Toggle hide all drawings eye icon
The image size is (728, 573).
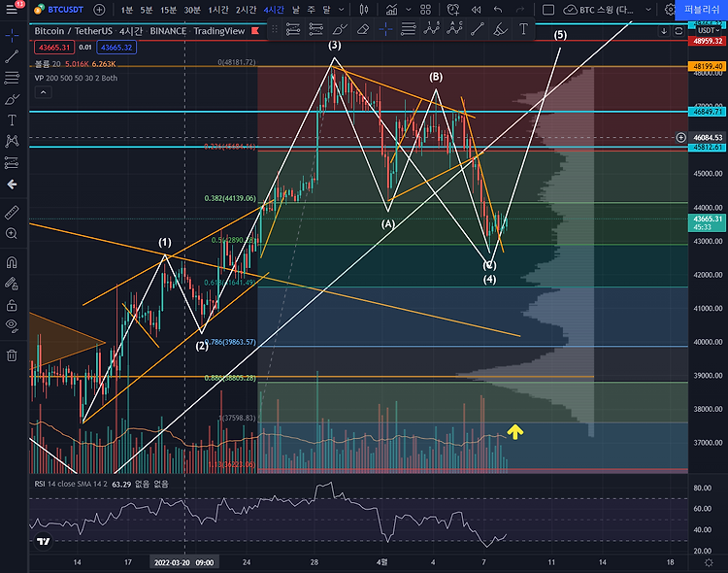coord(12,325)
